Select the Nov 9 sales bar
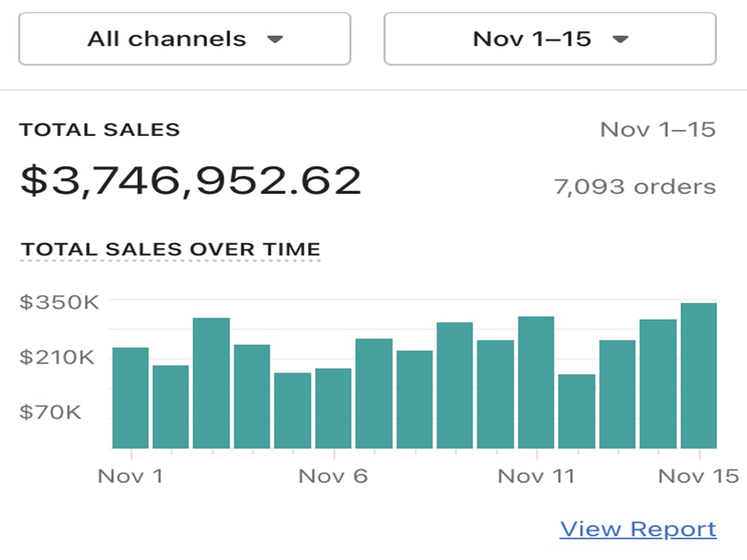 point(455,385)
